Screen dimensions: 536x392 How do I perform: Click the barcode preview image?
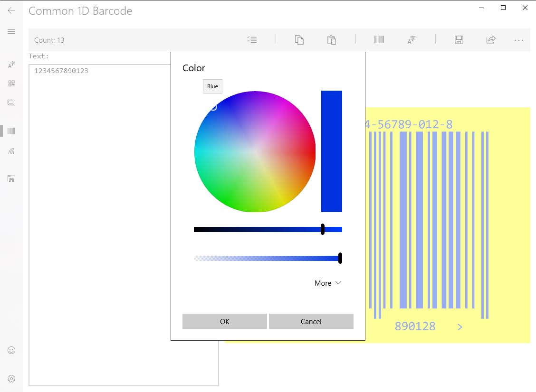coord(448,225)
